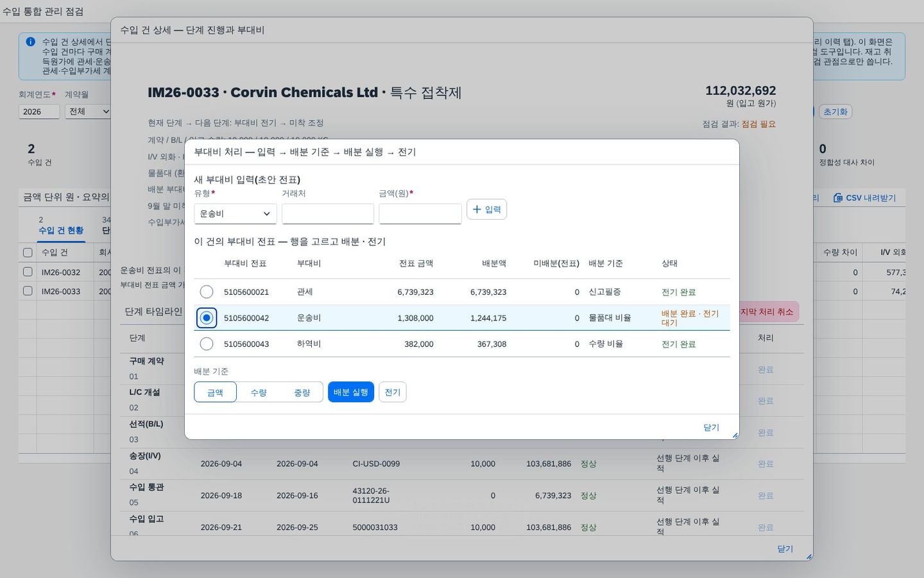The height and width of the screenshot is (578, 924).
Task: Click 닫기 at the bottom of 수입 건 상세 dialog
Action: pyautogui.click(x=785, y=549)
